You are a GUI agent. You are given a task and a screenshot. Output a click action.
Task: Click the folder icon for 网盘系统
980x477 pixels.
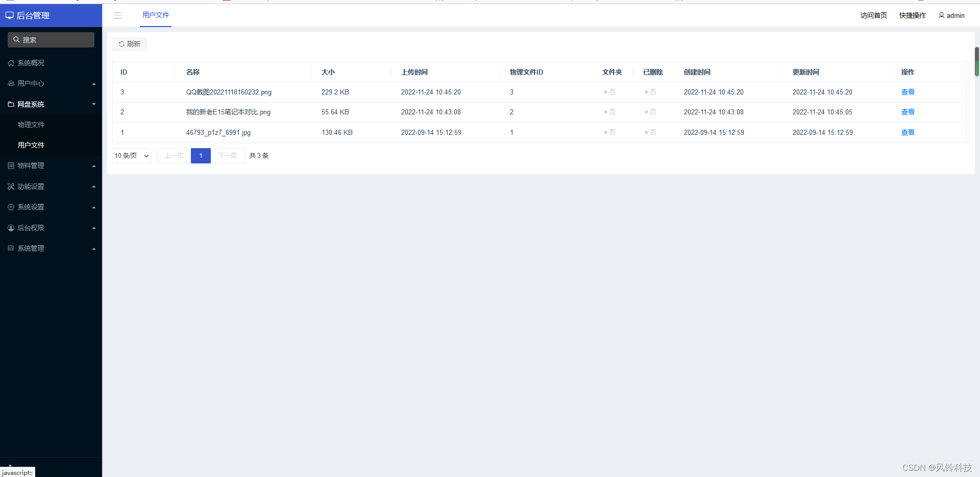(11, 104)
